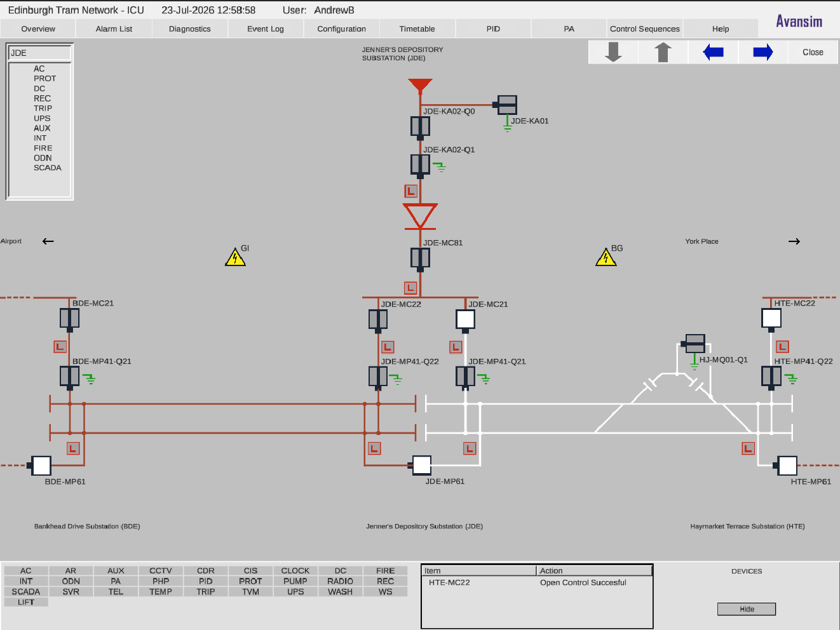Viewport: 840px width, 630px height.
Task: Open the PID menu tab
Action: pyautogui.click(x=493, y=29)
